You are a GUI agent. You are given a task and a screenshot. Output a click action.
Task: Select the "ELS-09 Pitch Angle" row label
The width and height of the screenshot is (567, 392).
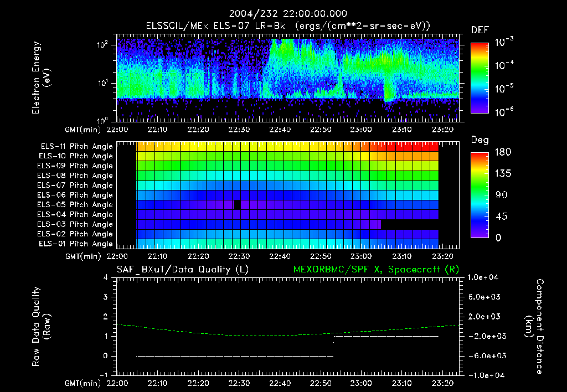click(x=75, y=166)
